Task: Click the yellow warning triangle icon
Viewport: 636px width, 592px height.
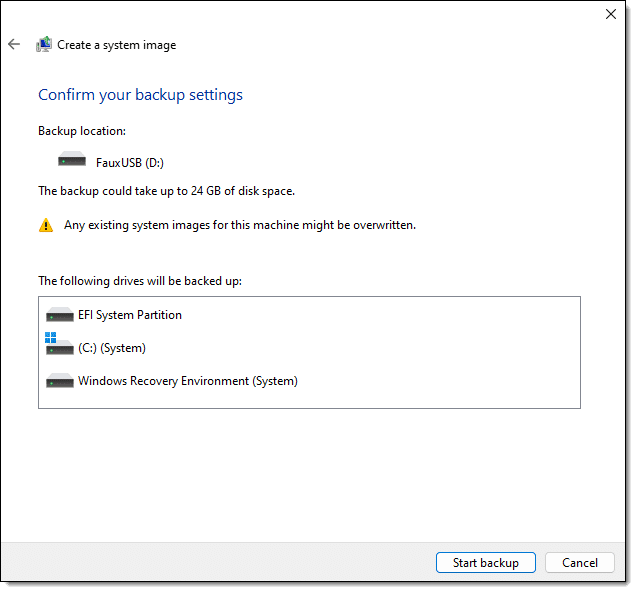Action: (46, 225)
